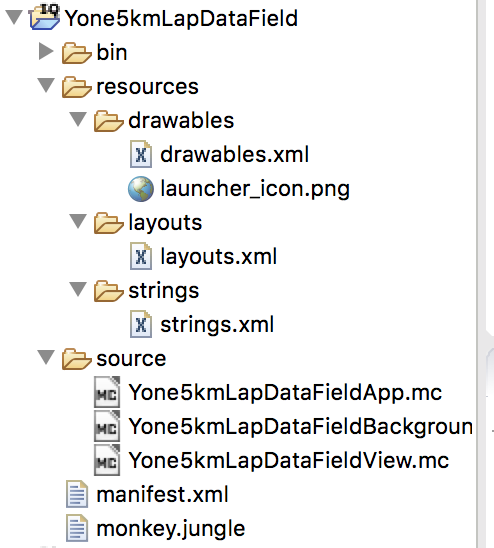Select layouts.xml file name
494x548 pixels.
coord(219,257)
